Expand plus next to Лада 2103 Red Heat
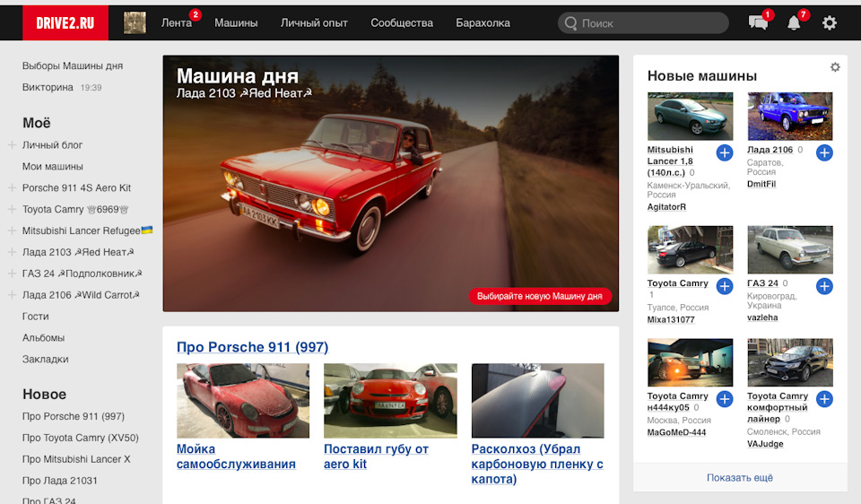861x504 pixels. coord(12,252)
